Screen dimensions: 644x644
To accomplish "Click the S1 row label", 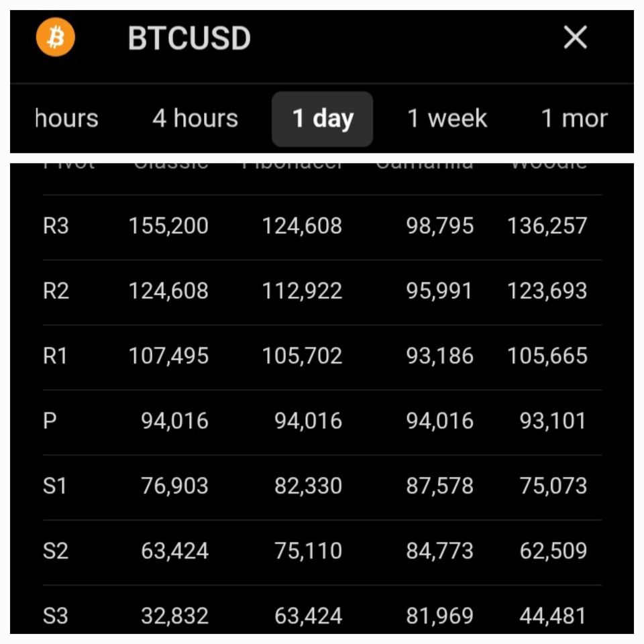I will [x=55, y=486].
